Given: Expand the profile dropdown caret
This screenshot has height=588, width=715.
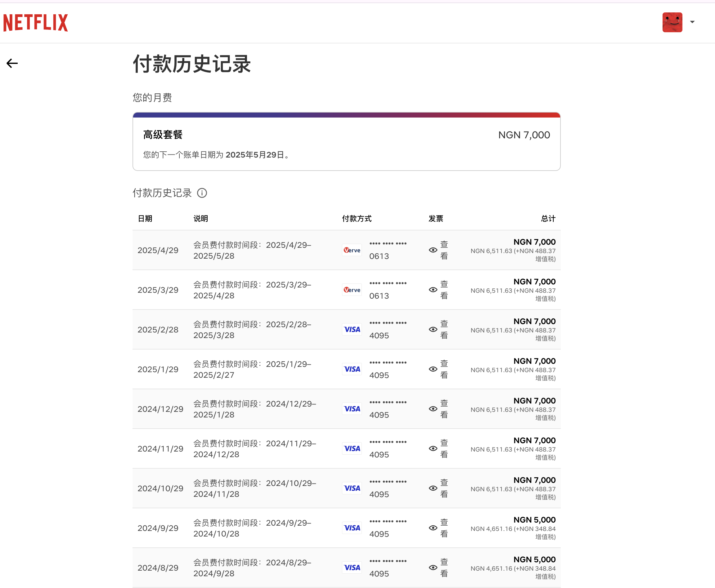Looking at the screenshot, I should pyautogui.click(x=692, y=22).
